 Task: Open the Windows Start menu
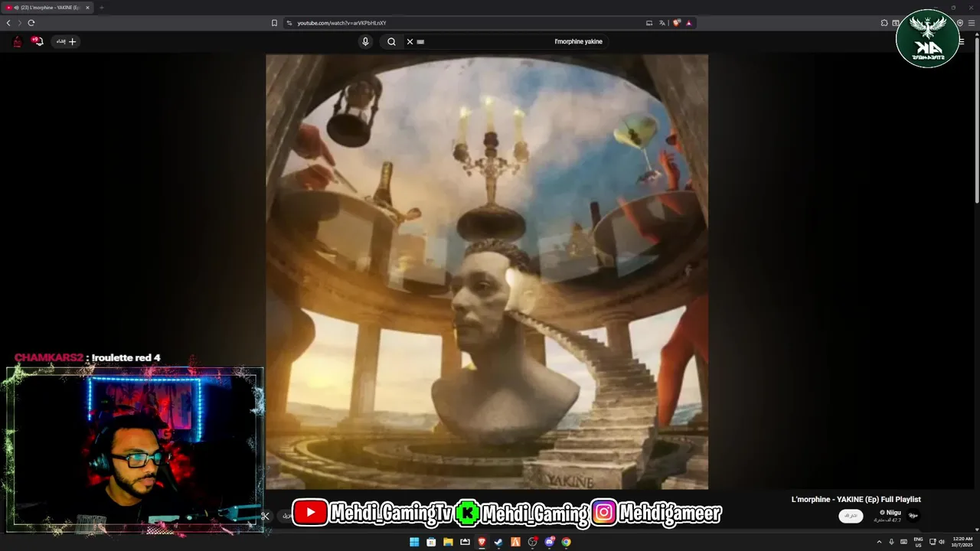[414, 542]
